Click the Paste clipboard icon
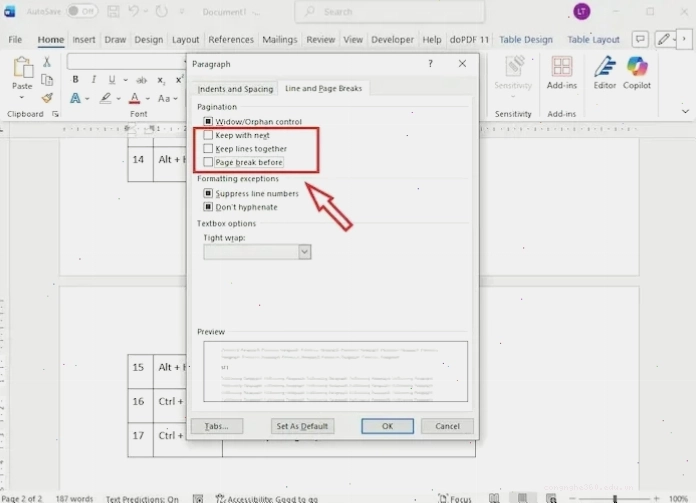This screenshot has height=504, width=696. pos(22,68)
